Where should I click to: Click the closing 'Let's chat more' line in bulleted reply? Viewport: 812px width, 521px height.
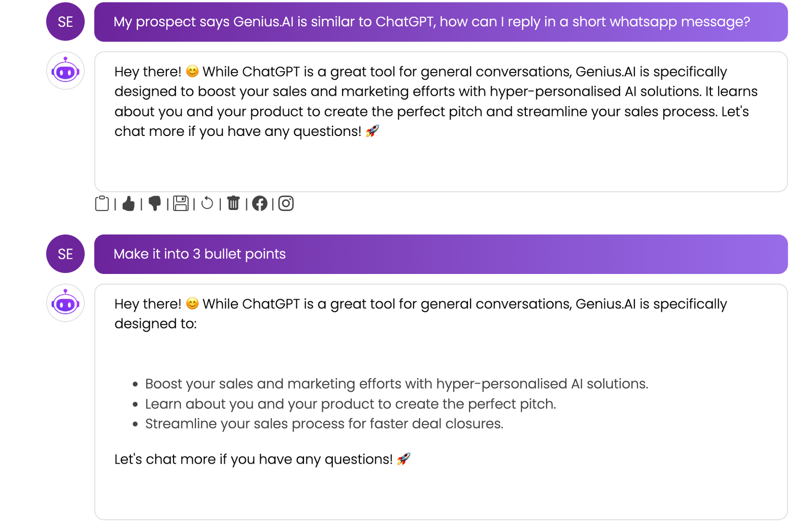pyautogui.click(x=262, y=459)
